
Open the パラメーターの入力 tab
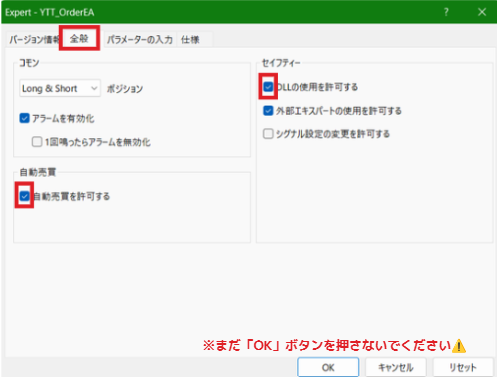tap(139, 40)
